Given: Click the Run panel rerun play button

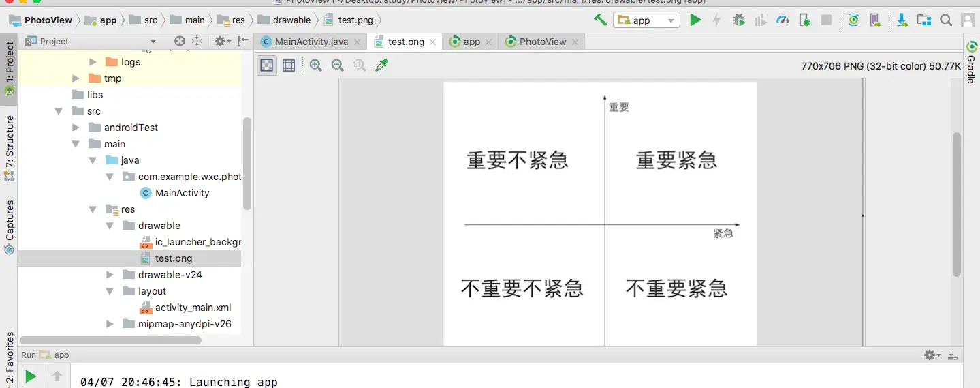Looking at the screenshot, I should point(30,376).
